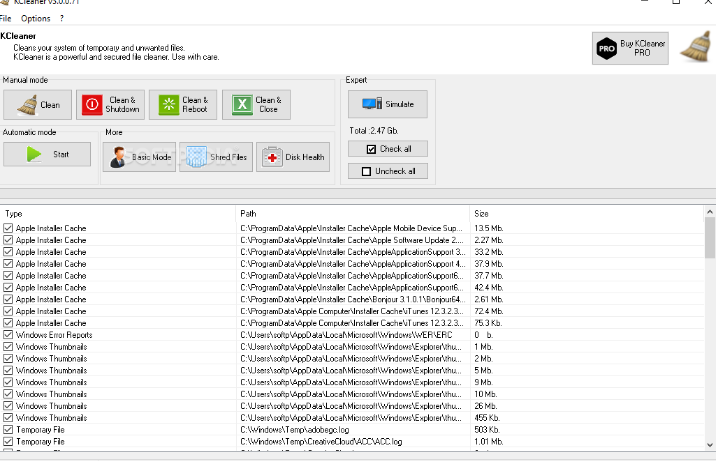Image resolution: width=716 pixels, height=461 pixels.
Task: Click scrollbar down arrow of file list
Action: [710, 445]
